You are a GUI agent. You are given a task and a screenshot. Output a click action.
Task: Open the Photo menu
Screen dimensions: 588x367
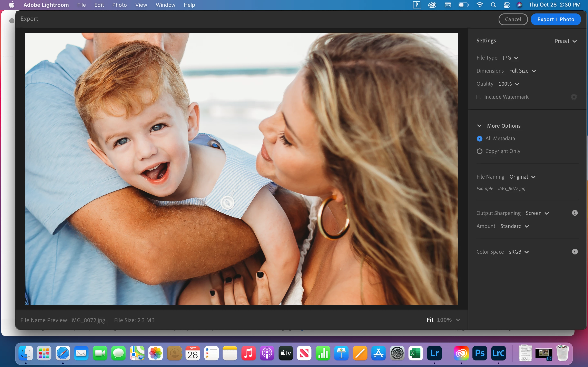click(119, 5)
